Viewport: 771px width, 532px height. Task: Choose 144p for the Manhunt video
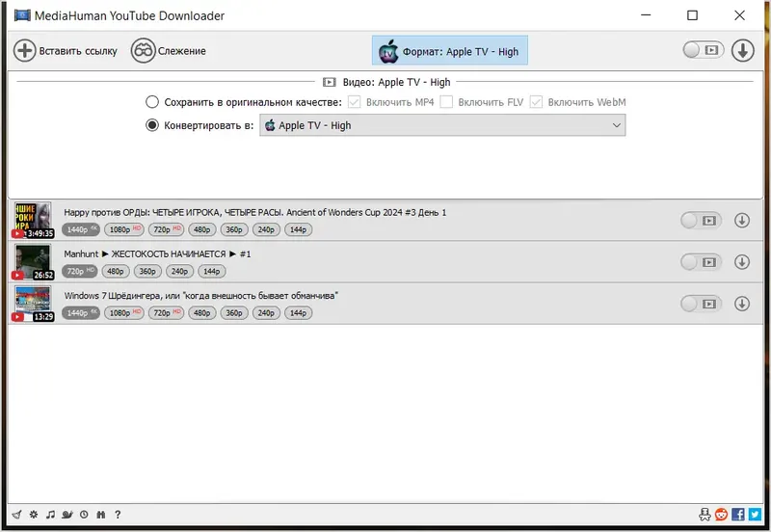(211, 272)
